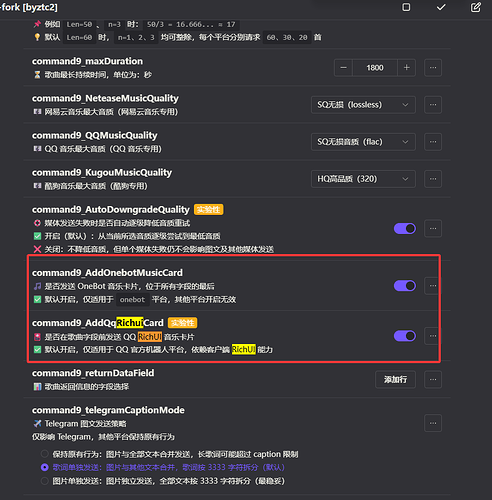Click the maxDuration value field showing 1800
Image resolution: width=492 pixels, height=500 pixels.
coord(375,68)
